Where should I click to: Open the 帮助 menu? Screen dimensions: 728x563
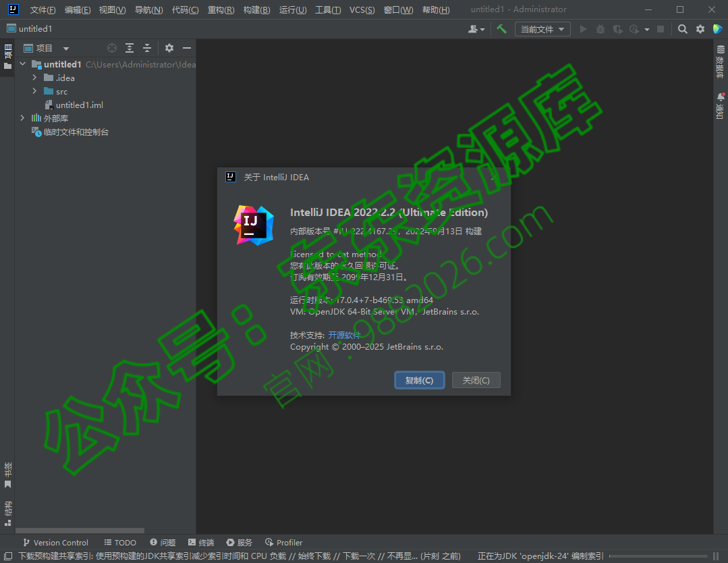pyautogui.click(x=437, y=9)
